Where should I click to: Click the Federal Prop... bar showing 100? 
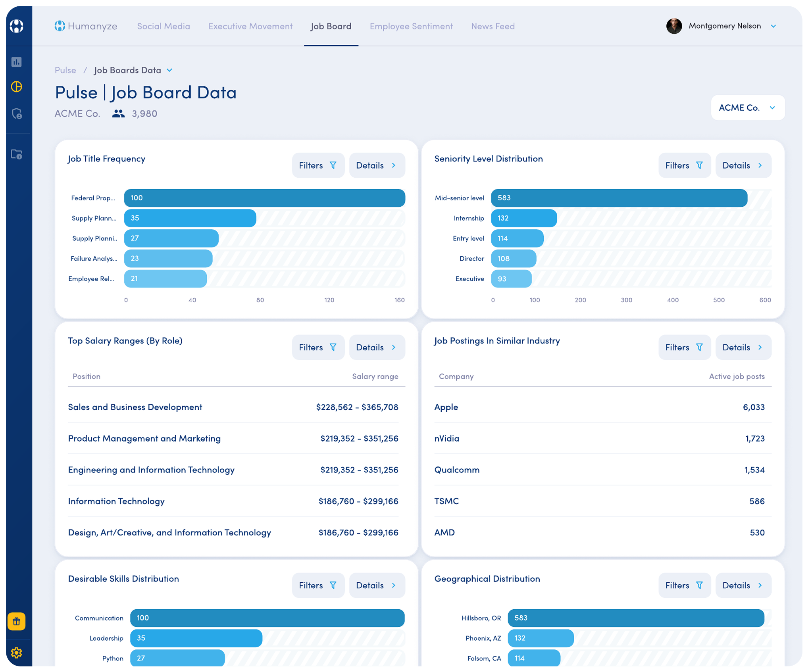tap(264, 198)
